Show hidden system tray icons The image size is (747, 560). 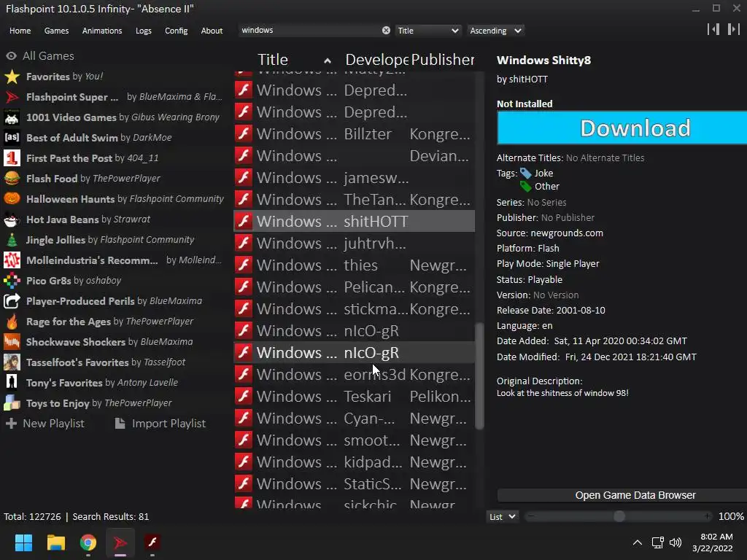tap(637, 542)
